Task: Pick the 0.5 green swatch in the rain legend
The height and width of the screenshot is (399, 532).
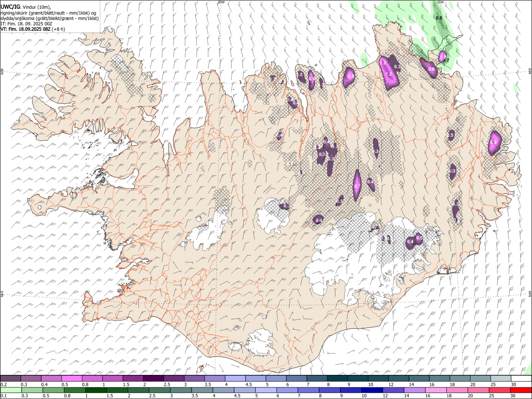Action: pyautogui.click(x=53, y=390)
